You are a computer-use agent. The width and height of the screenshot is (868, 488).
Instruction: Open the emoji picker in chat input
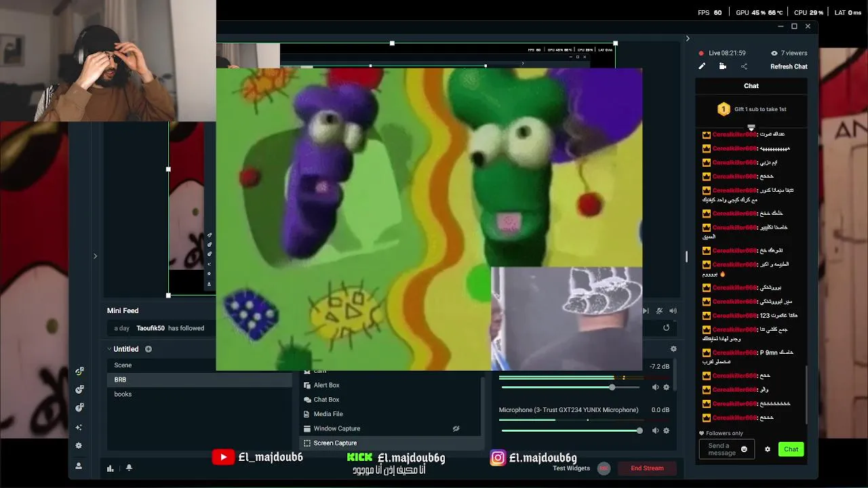(x=744, y=449)
